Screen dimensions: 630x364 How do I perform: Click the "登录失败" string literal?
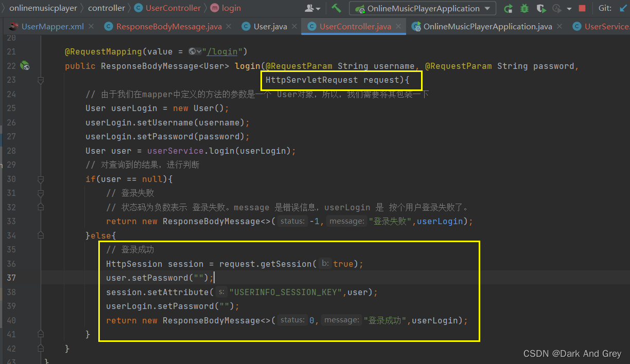(x=391, y=222)
